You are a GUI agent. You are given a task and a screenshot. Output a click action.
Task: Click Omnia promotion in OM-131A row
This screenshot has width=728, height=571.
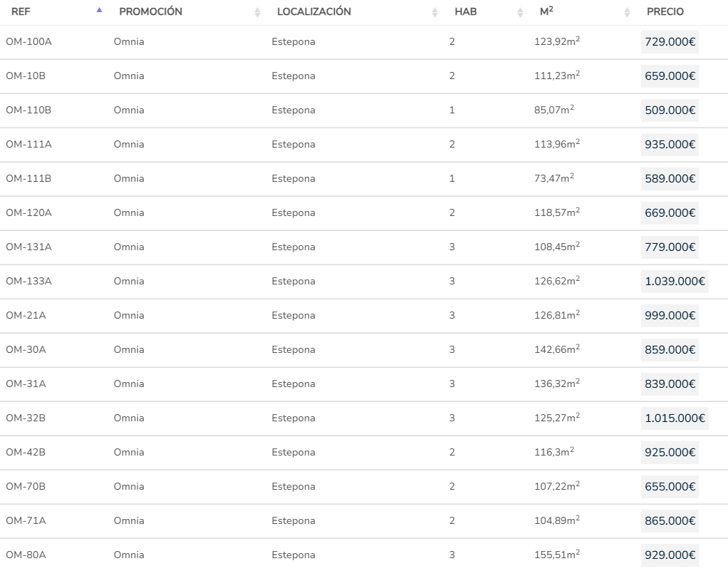(x=129, y=247)
